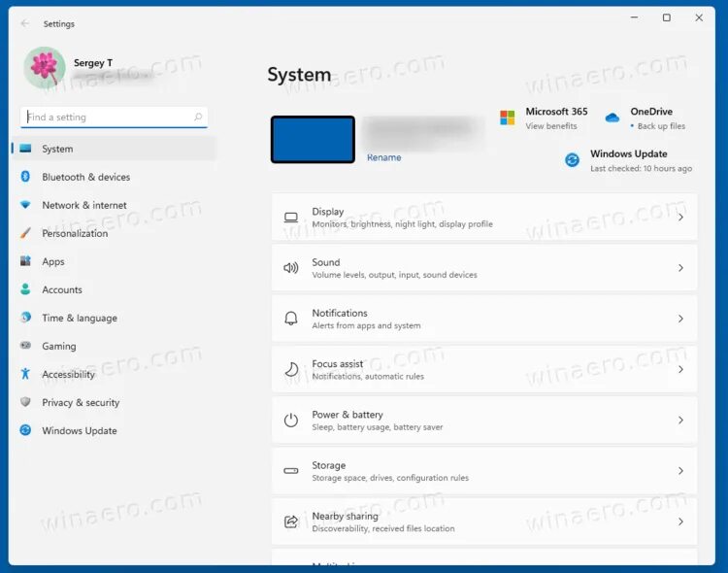Click the Accessibility figure icon
This screenshot has width=728, height=573.
click(25, 374)
